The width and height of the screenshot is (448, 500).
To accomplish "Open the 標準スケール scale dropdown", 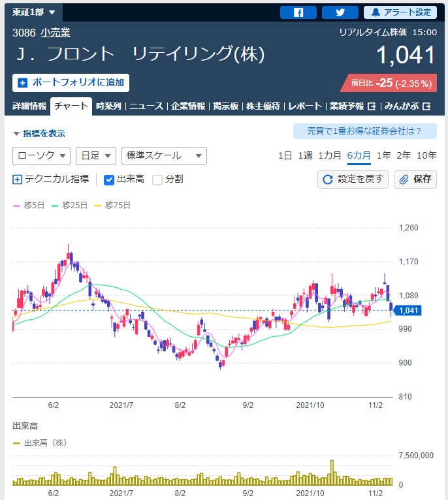I will (x=164, y=156).
